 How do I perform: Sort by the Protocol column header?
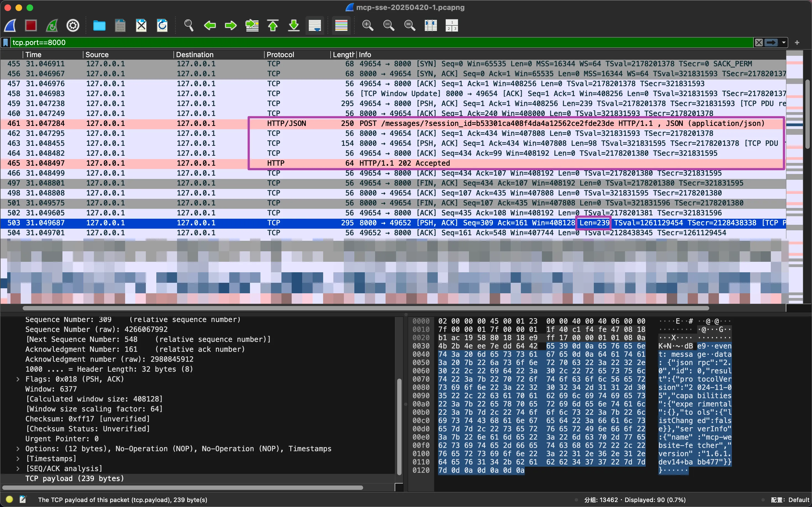[280, 55]
